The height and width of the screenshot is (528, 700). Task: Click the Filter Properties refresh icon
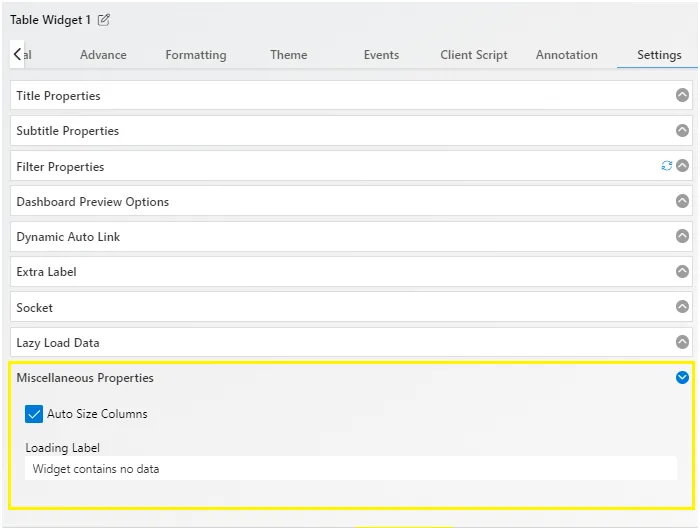point(667,166)
